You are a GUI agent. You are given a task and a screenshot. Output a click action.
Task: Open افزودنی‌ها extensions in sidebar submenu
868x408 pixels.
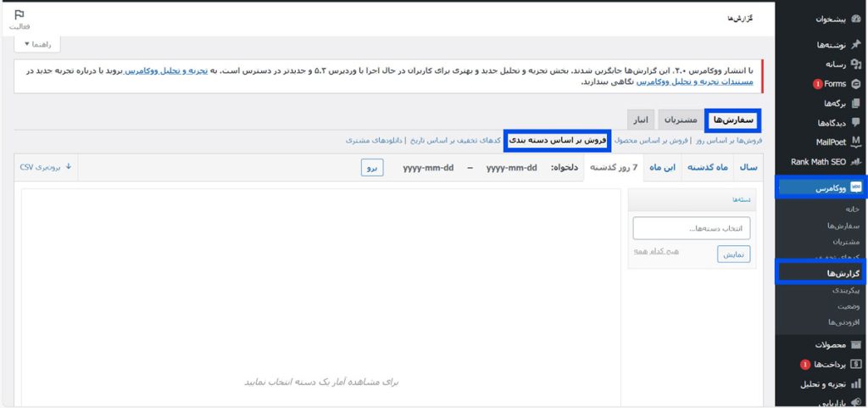coord(843,322)
